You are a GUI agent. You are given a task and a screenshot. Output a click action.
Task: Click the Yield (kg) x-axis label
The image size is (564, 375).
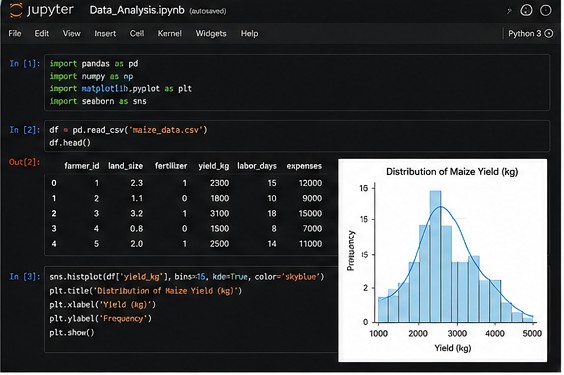coord(452,348)
